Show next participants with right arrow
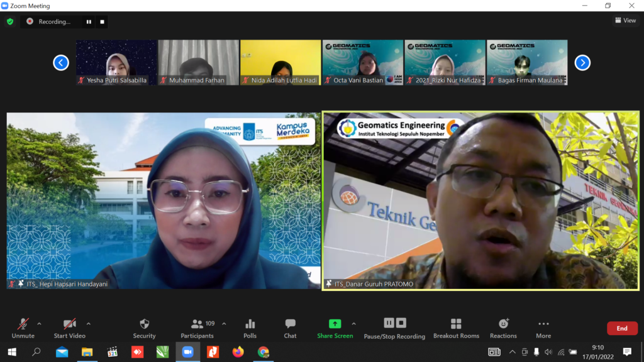 582,62
